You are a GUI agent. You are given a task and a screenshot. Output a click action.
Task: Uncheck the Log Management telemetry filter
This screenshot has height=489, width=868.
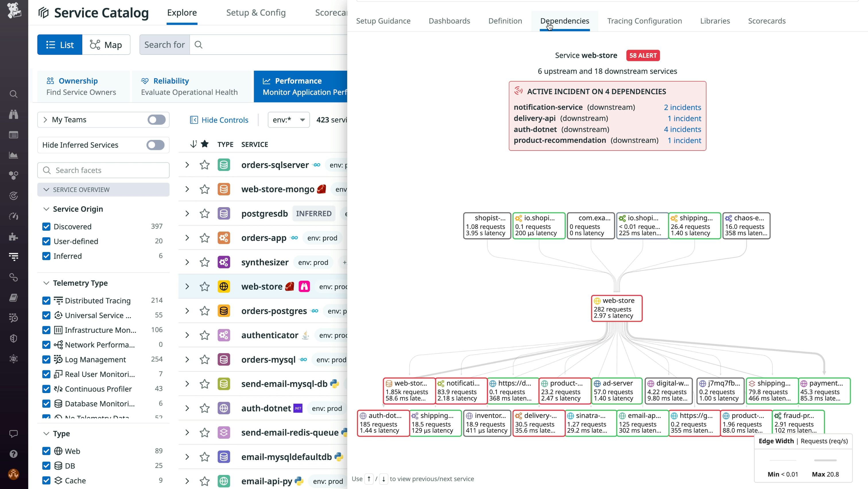coord(46,359)
